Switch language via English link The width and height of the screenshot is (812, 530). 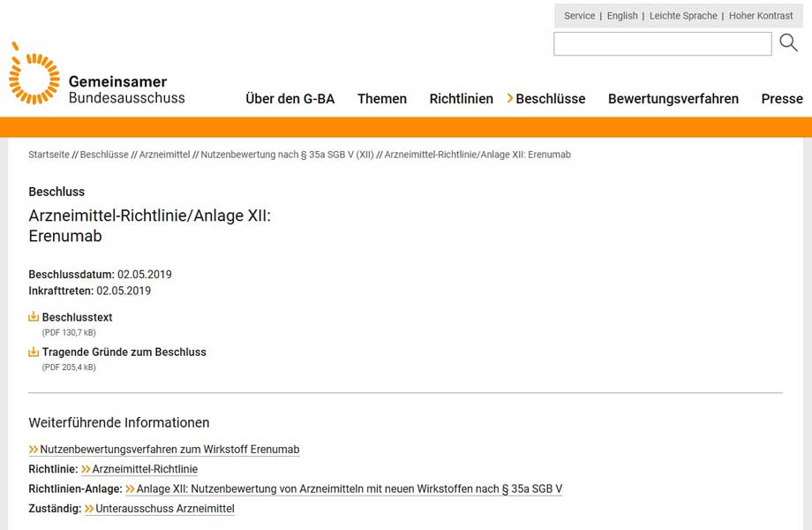pos(622,16)
